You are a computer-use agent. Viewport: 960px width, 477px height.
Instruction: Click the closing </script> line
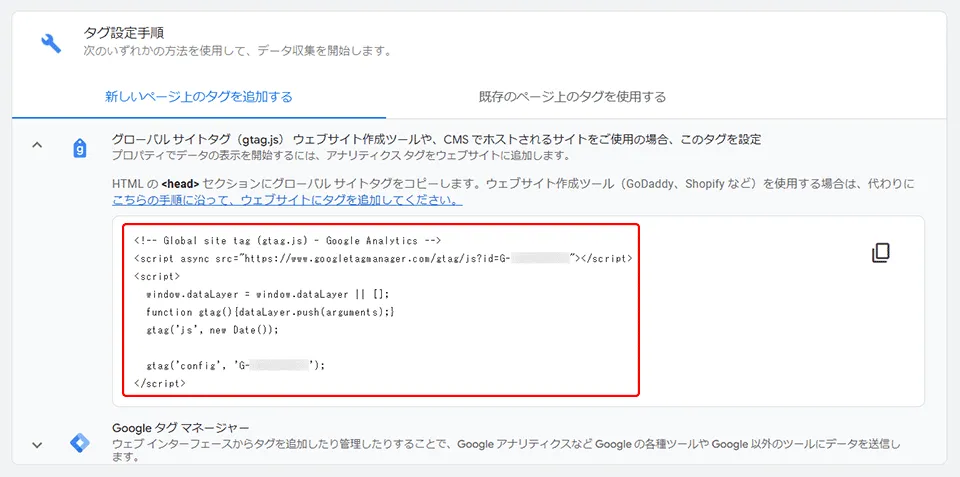pos(159,383)
